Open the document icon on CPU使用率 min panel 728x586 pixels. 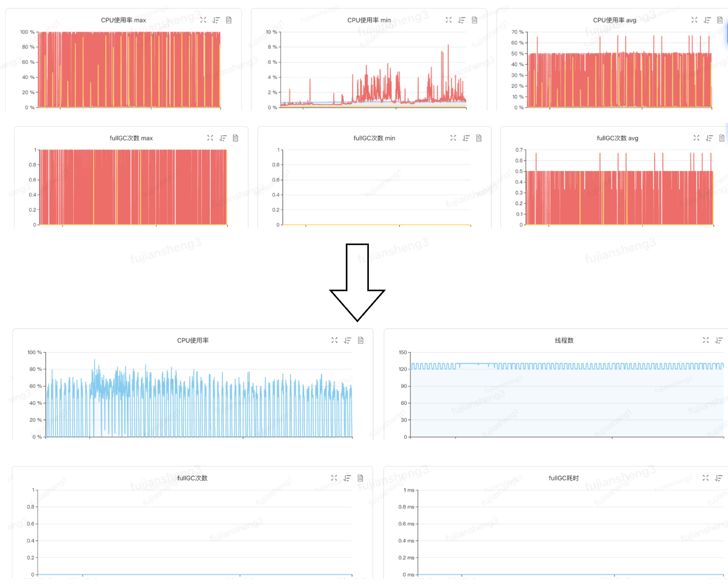coord(474,20)
